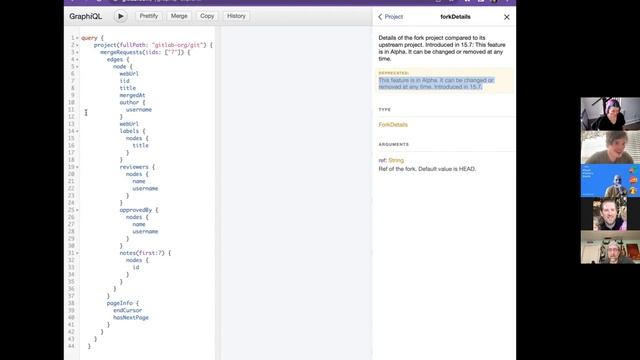Click the 'mergedAt' field
The width and height of the screenshot is (640, 360).
point(132,95)
